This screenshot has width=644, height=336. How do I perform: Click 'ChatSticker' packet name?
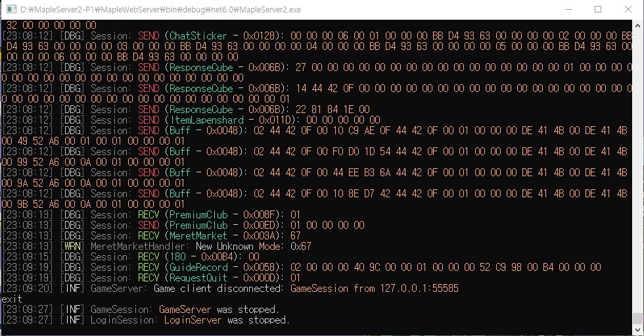coord(198,36)
